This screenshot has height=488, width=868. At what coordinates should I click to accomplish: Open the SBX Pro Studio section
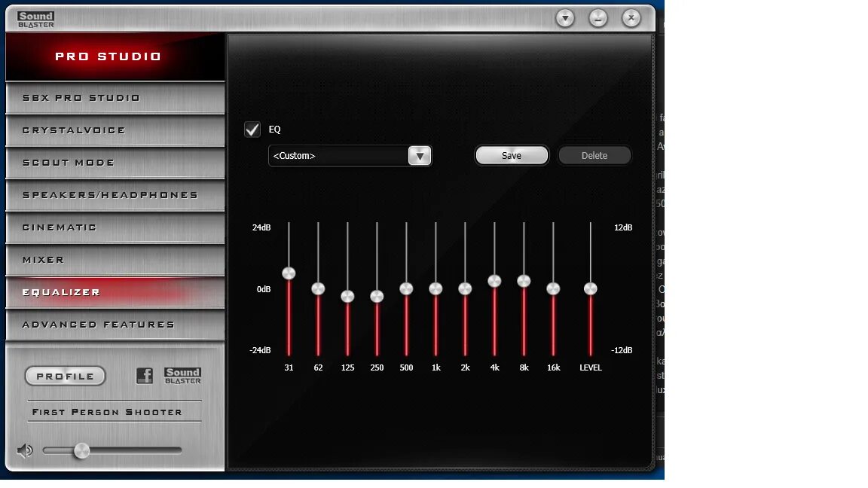(x=115, y=98)
